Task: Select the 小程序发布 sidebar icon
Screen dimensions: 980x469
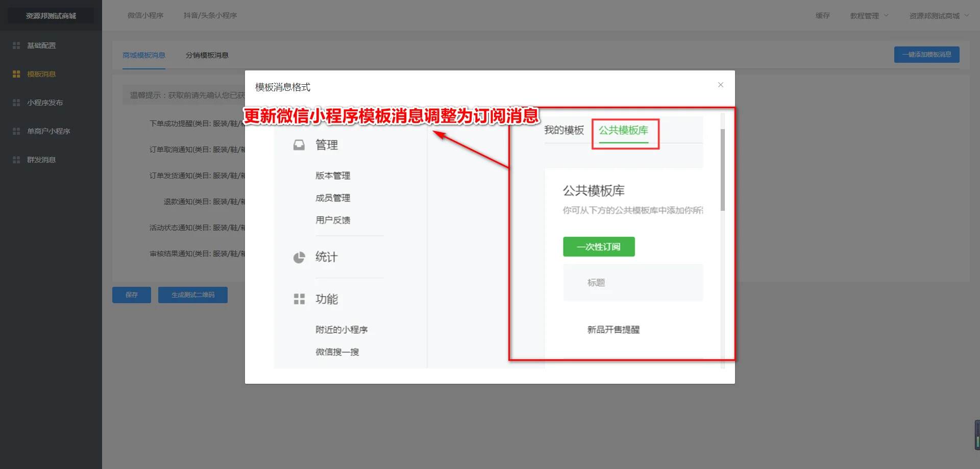Action: click(16, 103)
